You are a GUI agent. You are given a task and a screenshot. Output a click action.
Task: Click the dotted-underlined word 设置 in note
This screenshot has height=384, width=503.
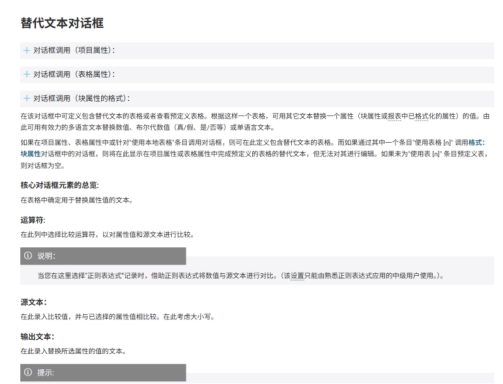[297, 276]
